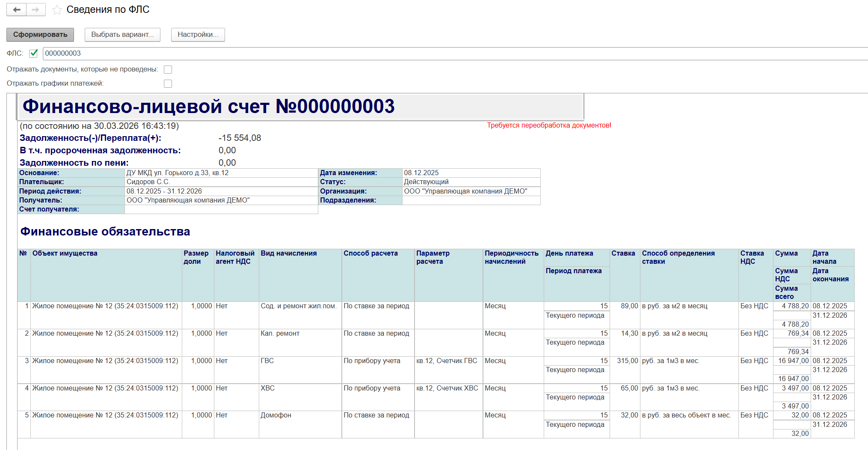This screenshot has height=450, width=868.
Task: Click the red reprocessing warning text
Action: tap(549, 125)
